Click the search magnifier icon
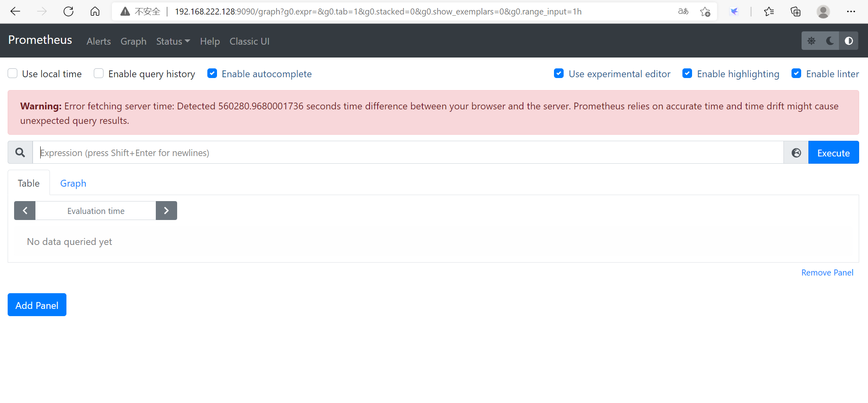Screen dimensions: 868x403 pos(20,152)
